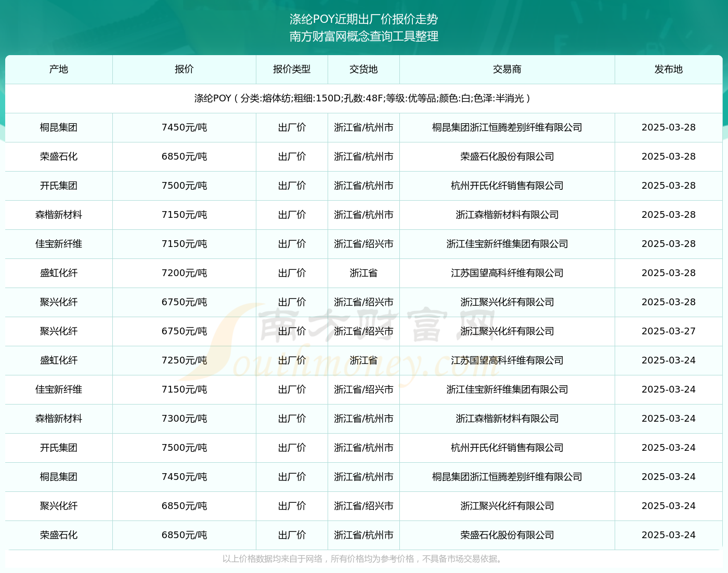728x573 pixels.
Task: Click 浙江省/杭州市 in 荣盛石化 2025-03-24 row
Action: (363, 535)
